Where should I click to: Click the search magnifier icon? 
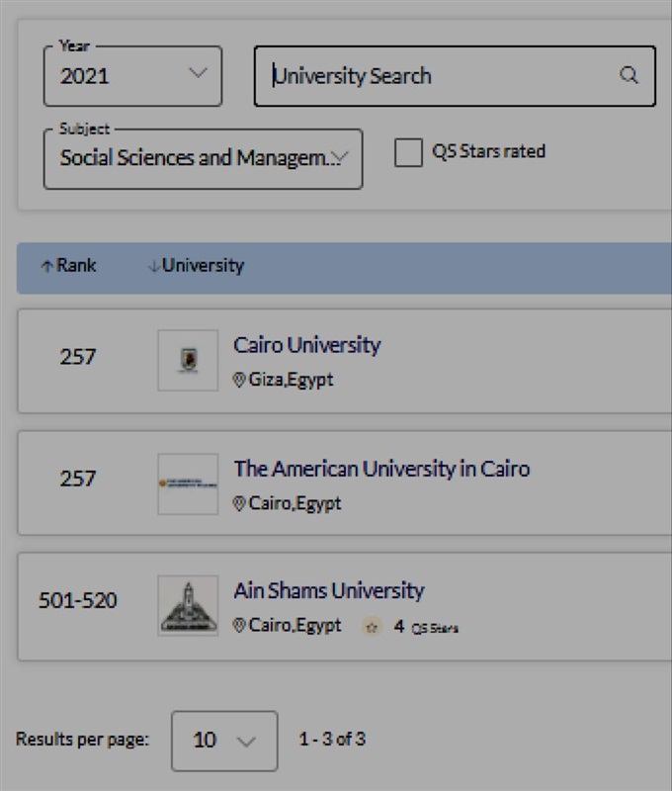629,76
